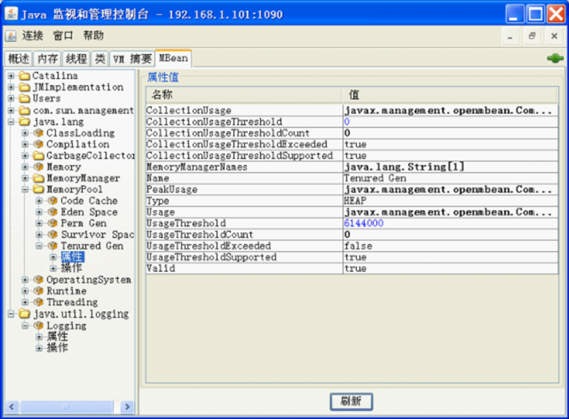Image resolution: width=569 pixels, height=419 pixels.
Task: Click the Logging bean icon
Action: point(38,325)
